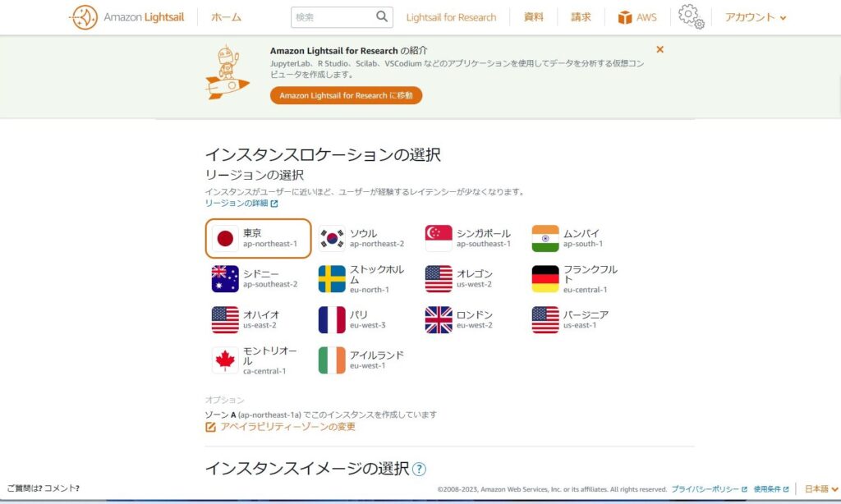
Task: Click アベイラビリティーゾーンの変更 link
Action: 287,427
